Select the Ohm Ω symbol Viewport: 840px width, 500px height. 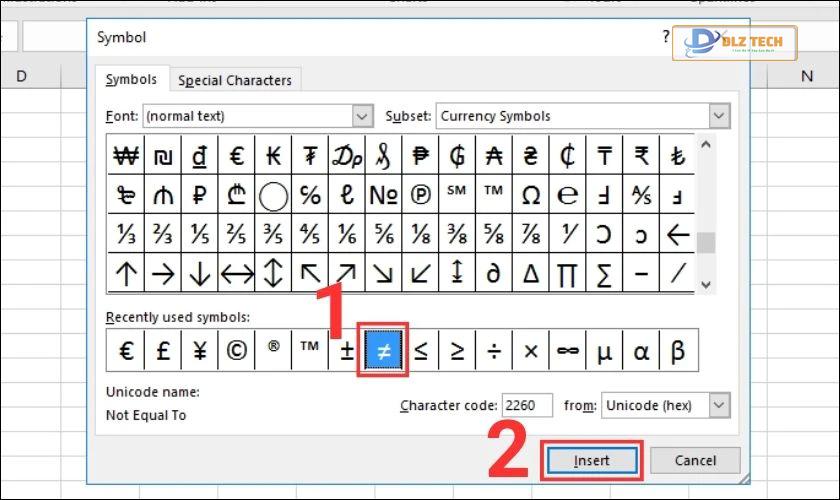coord(531,195)
